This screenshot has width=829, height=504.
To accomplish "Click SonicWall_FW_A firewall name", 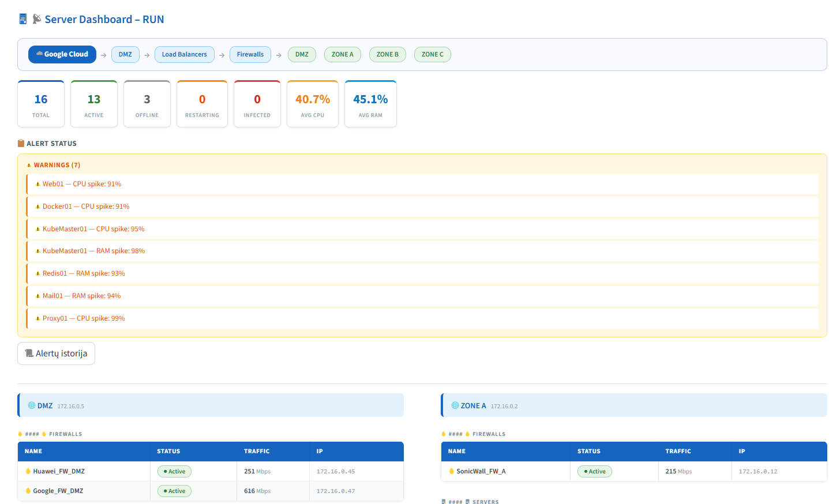I will [481, 471].
